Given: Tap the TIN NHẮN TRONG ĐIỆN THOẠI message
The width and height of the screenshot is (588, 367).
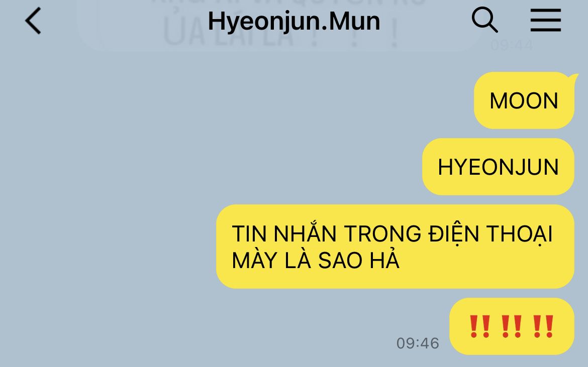Looking at the screenshot, I should tap(395, 247).
